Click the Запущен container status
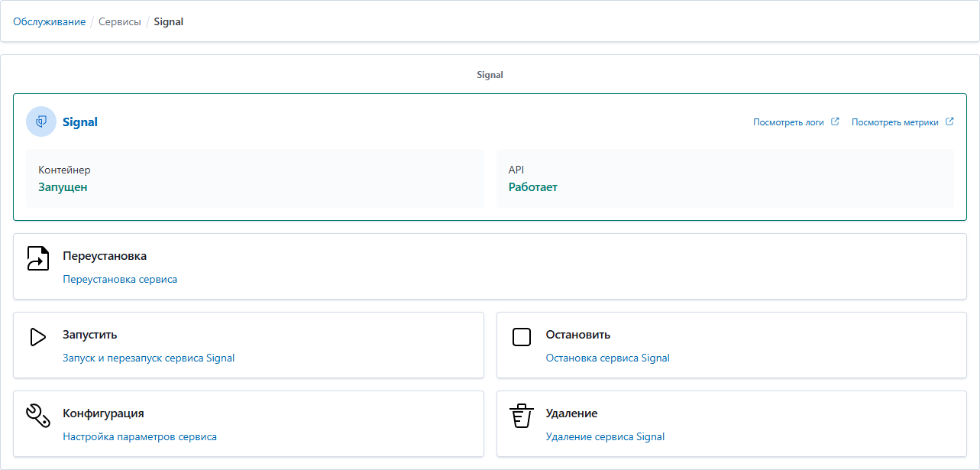 (x=63, y=187)
